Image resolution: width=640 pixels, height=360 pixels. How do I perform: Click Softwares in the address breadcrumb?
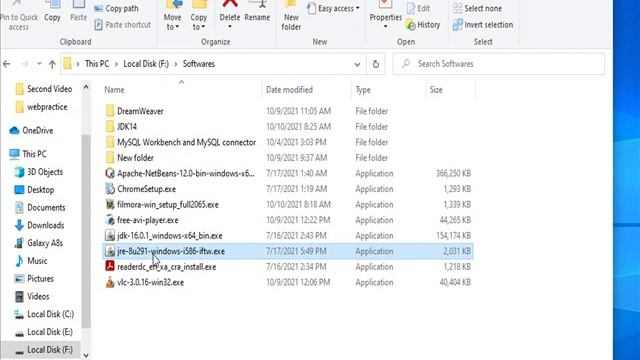(199, 64)
